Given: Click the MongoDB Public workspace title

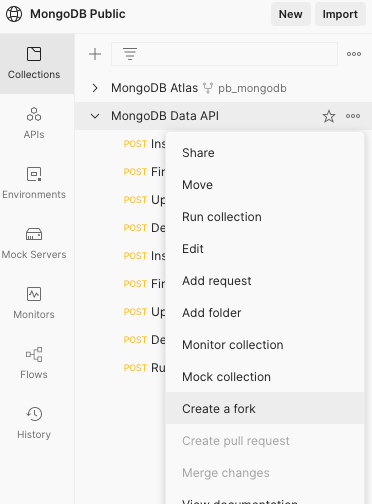Looking at the screenshot, I should (x=78, y=14).
